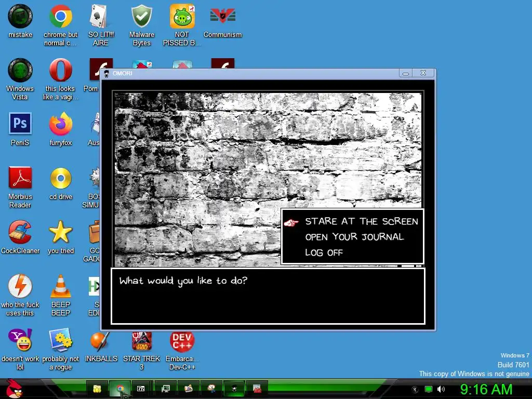Open the 'you tried' star icon
Viewport: 532px width, 399px height.
pos(60,232)
